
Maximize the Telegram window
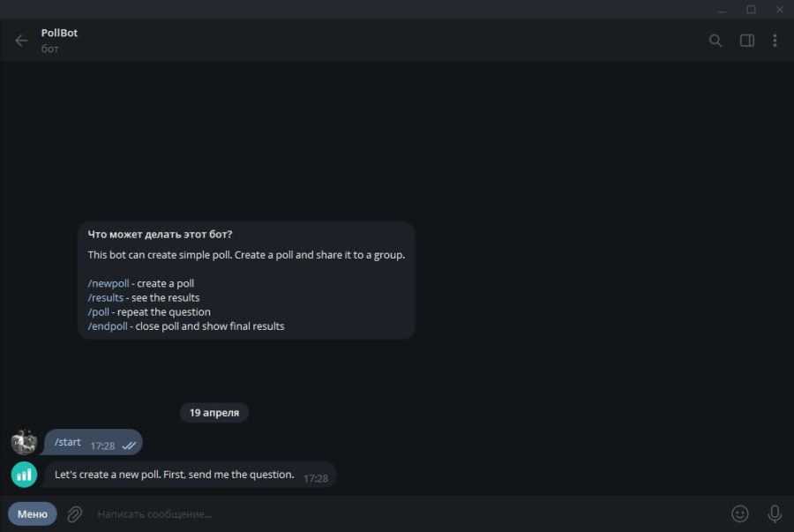pyautogui.click(x=751, y=10)
